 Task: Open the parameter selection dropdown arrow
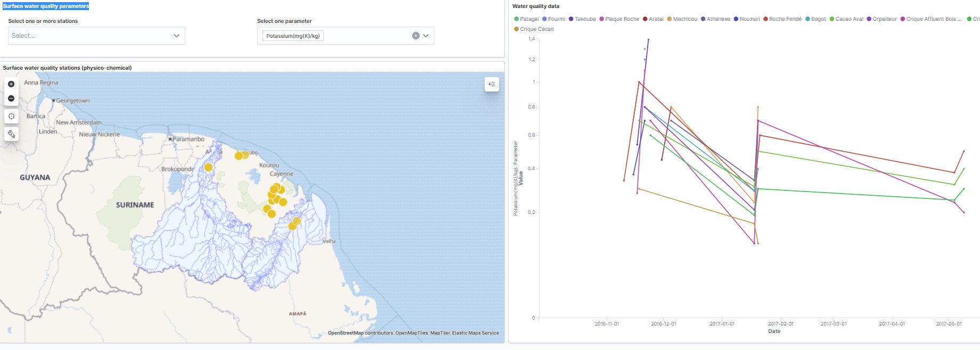(x=426, y=36)
